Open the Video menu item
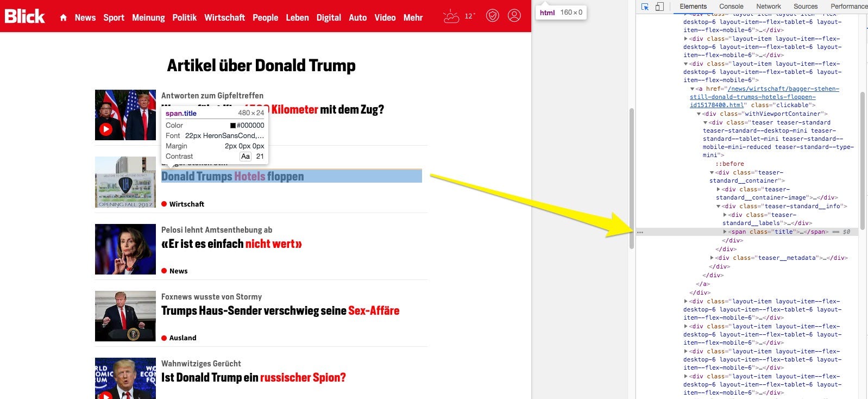Viewport: 868px width, 399px height. click(x=385, y=17)
